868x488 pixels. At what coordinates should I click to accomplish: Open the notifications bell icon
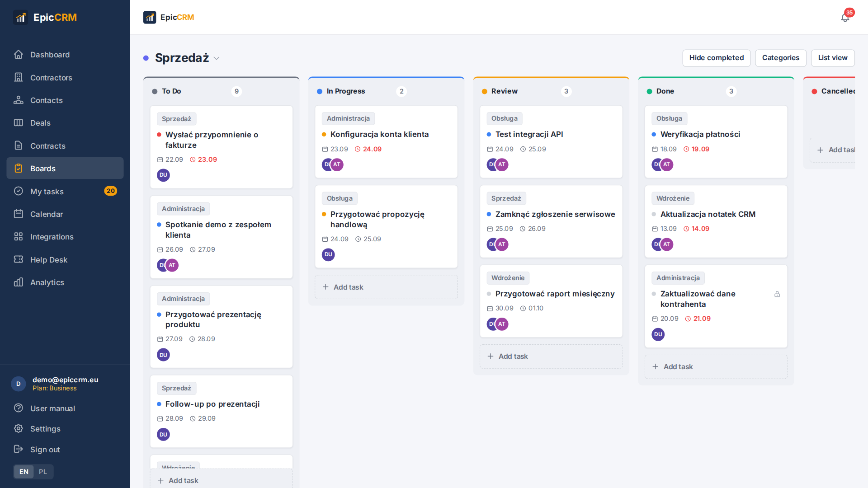point(845,17)
